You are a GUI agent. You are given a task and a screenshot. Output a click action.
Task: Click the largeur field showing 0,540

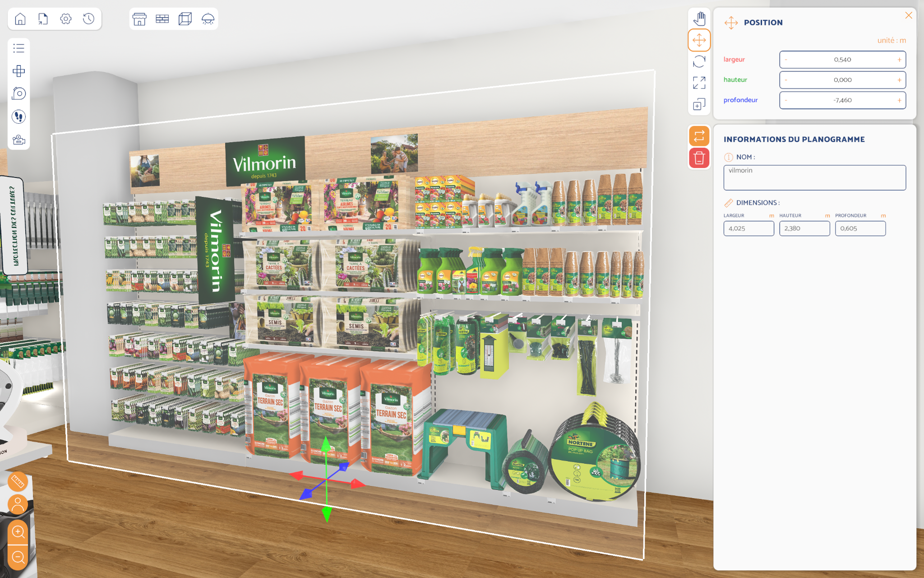[842, 60]
